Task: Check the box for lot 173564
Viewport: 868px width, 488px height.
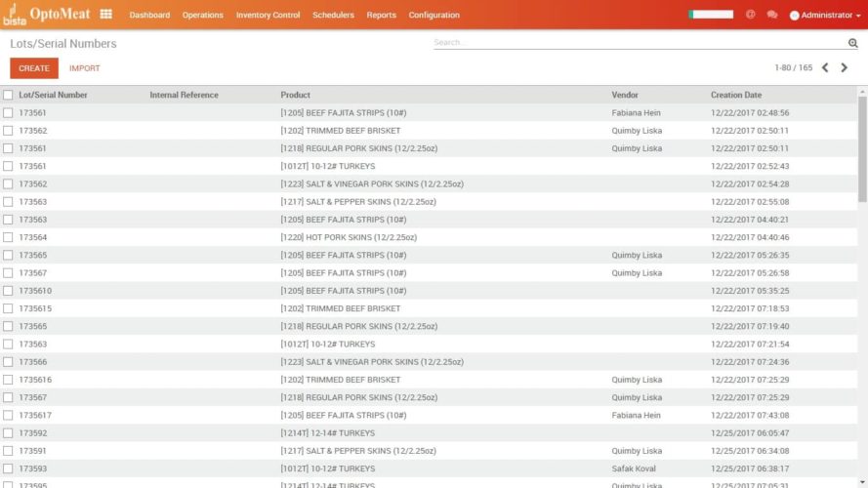Action: tap(9, 237)
